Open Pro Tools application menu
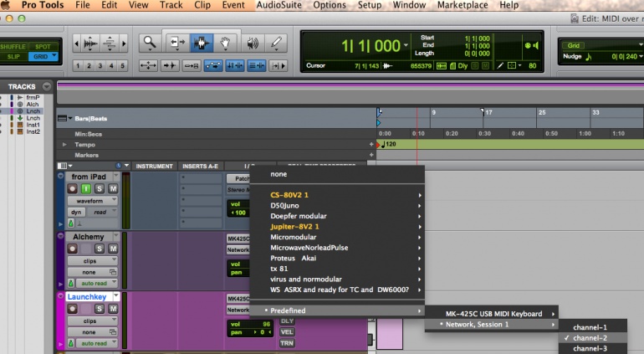Viewport: 644px width, 354px height. point(43,5)
